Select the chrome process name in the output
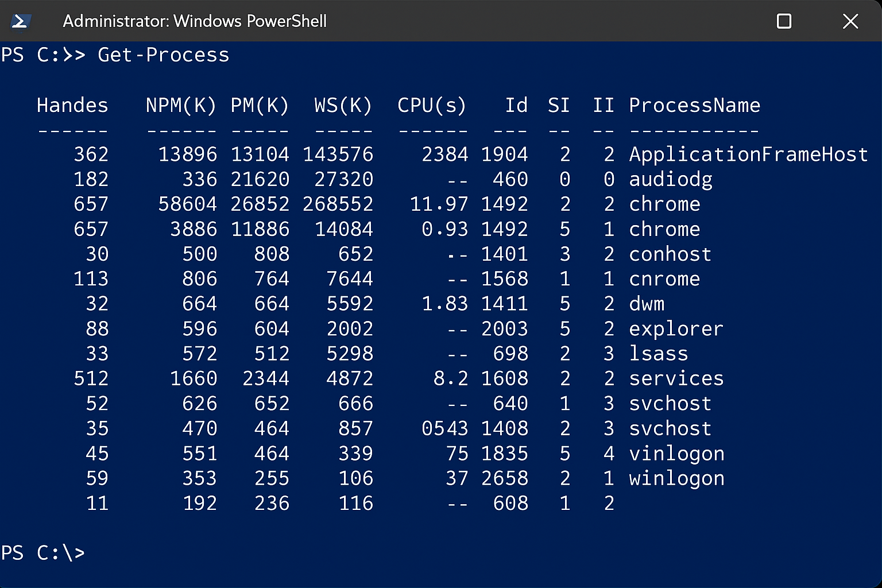 point(664,204)
